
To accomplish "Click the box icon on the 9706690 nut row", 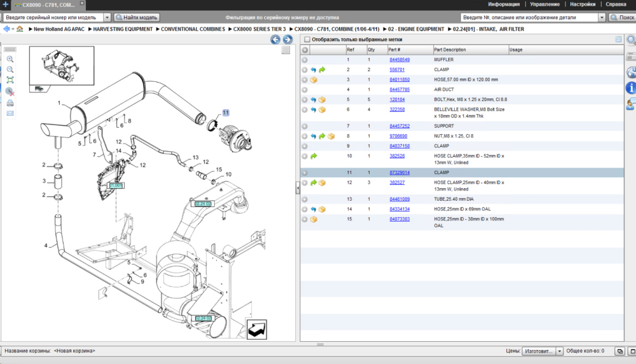I will click(331, 136).
